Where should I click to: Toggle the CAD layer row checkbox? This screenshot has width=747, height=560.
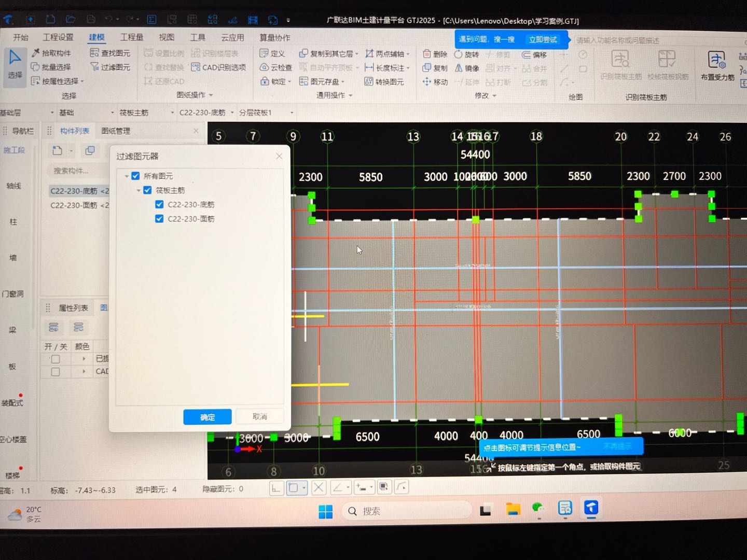click(56, 372)
